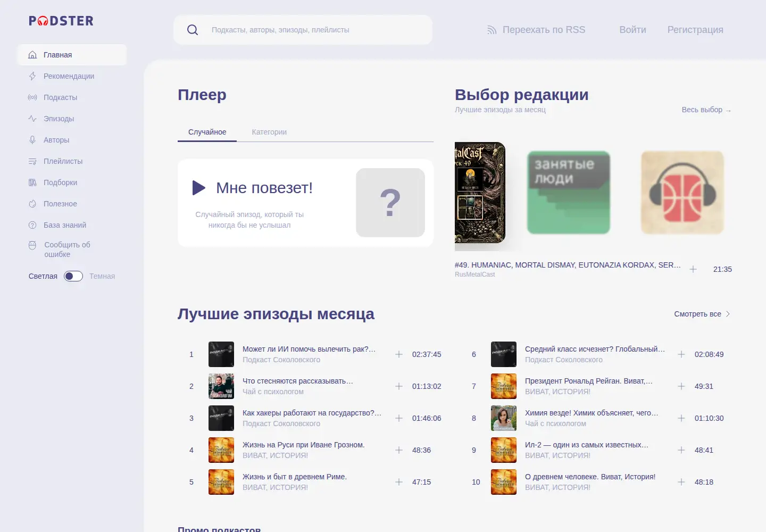Click the lightning icon for Рекомендации
The width and height of the screenshot is (766, 532).
pos(32,76)
